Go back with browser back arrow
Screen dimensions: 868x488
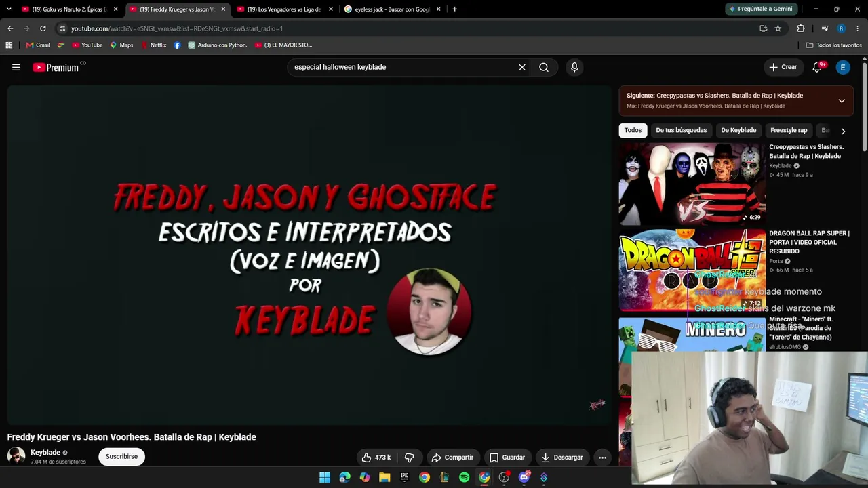point(10,28)
